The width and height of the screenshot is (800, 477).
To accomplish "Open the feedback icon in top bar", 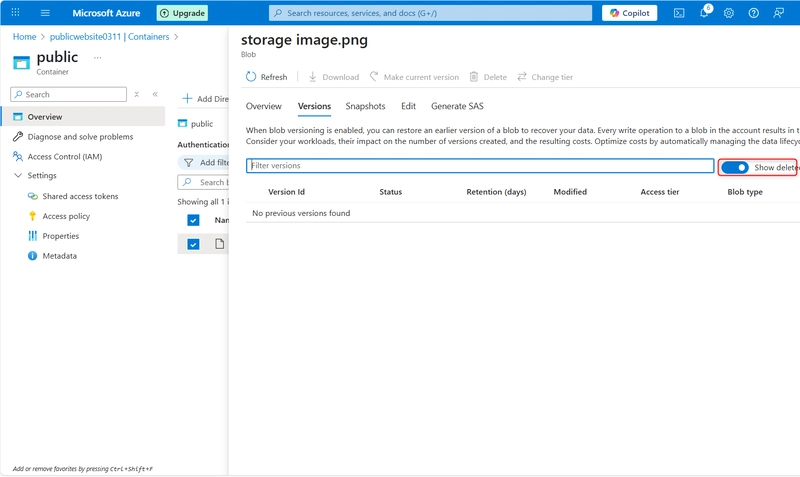I will pos(779,13).
